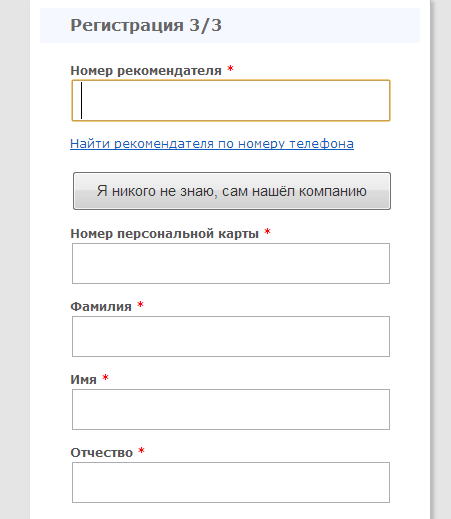451x519 pixels.
Task: Click the Регистрация 3/3 heading
Action: (146, 25)
